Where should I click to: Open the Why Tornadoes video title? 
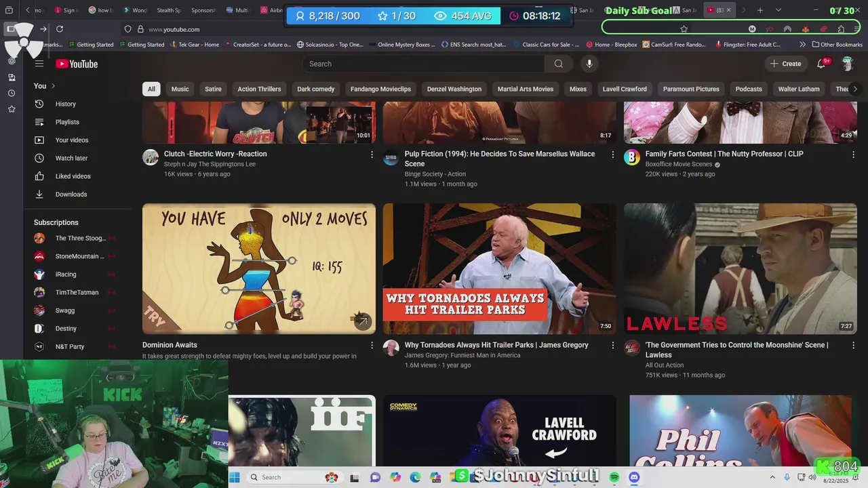496,345
